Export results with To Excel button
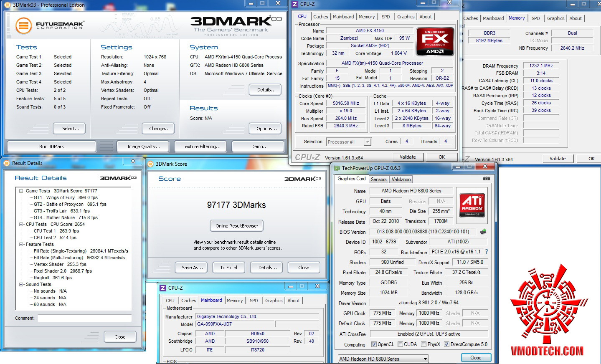Viewport: 601px width, 364px height. [x=228, y=268]
